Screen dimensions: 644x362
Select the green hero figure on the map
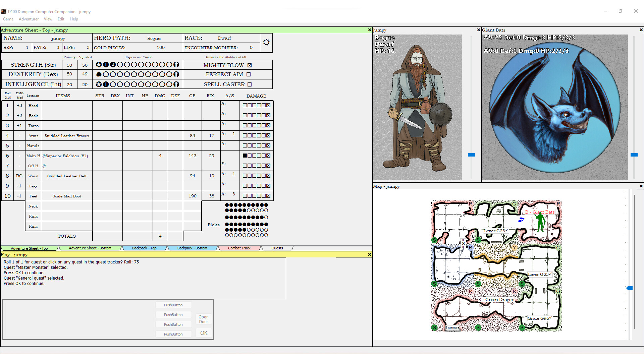point(540,223)
